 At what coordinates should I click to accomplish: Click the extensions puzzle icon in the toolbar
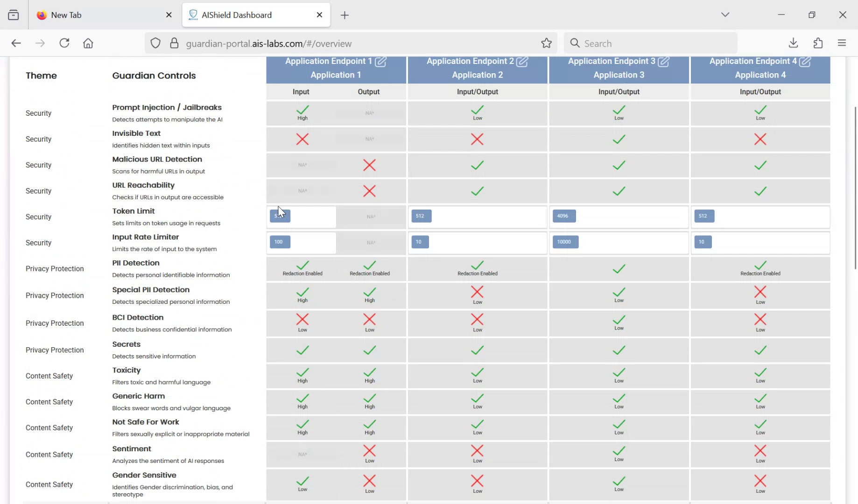pyautogui.click(x=818, y=43)
